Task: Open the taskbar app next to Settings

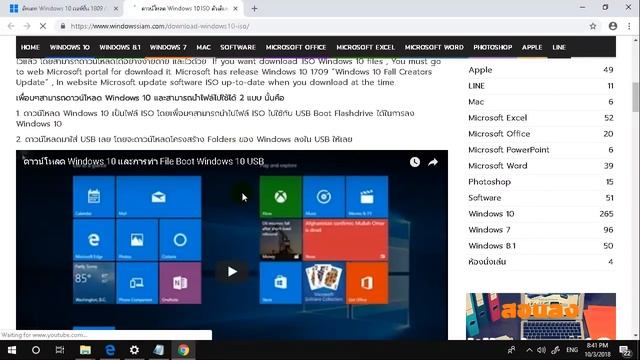Action: [x=159, y=350]
